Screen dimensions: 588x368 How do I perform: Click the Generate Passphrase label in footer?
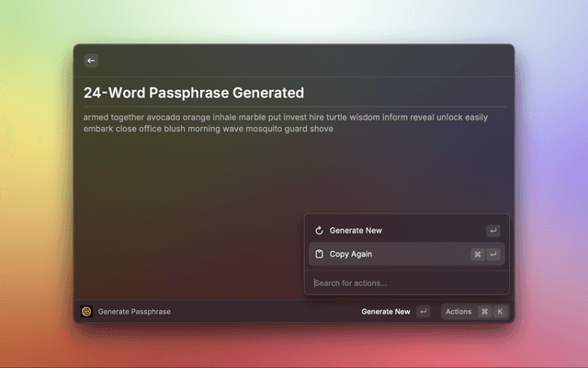(134, 312)
